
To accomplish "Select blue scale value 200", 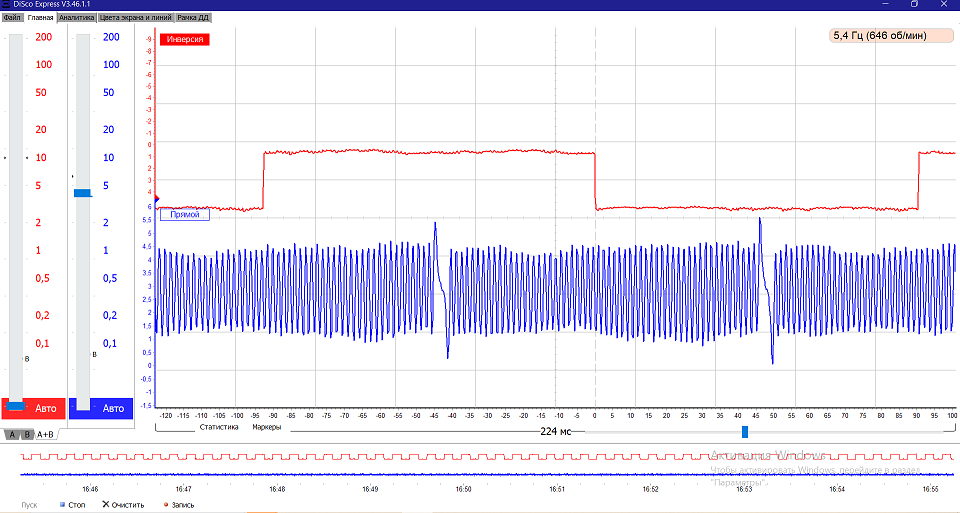I will click(x=111, y=37).
